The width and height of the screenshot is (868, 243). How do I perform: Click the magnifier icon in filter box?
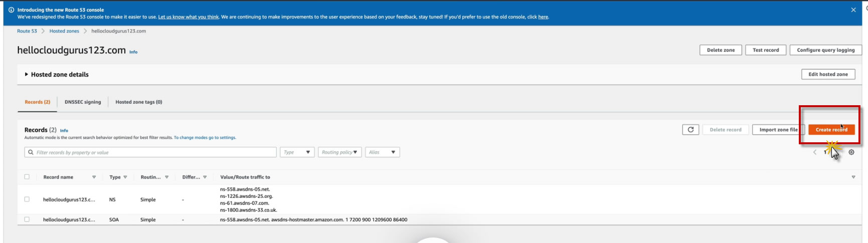click(31, 152)
